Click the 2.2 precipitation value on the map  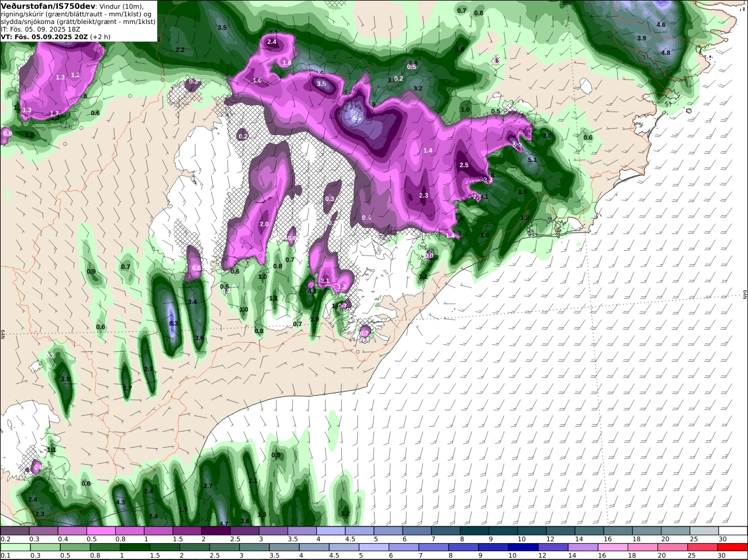(180, 50)
